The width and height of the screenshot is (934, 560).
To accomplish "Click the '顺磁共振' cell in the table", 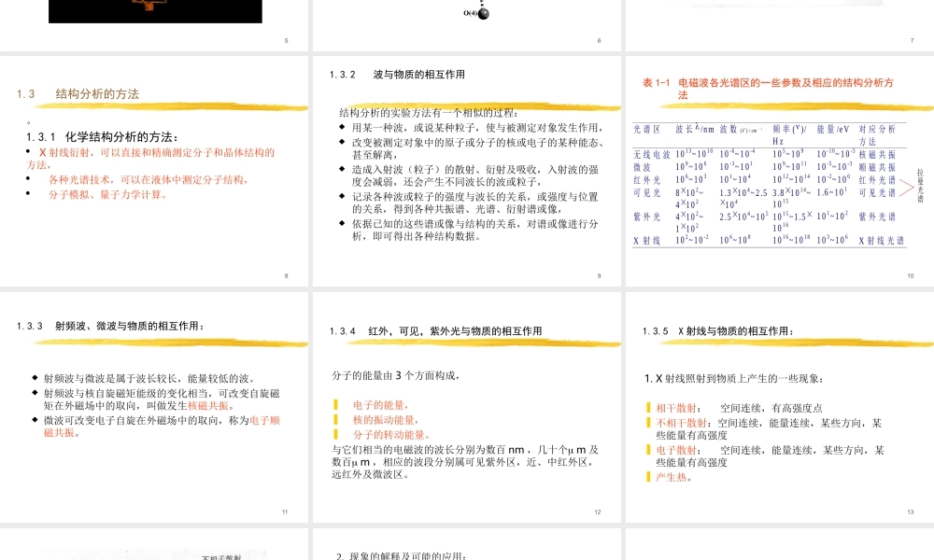I will coord(877,167).
